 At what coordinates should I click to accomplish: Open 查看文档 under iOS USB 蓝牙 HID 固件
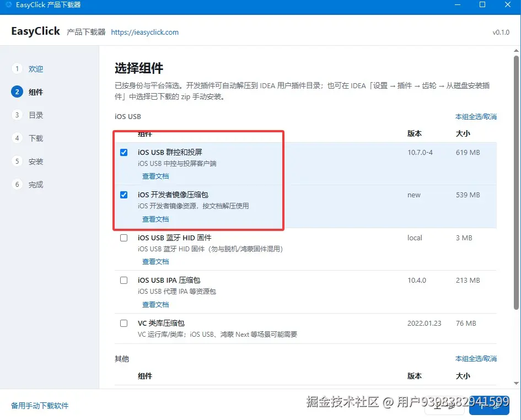[155, 261]
